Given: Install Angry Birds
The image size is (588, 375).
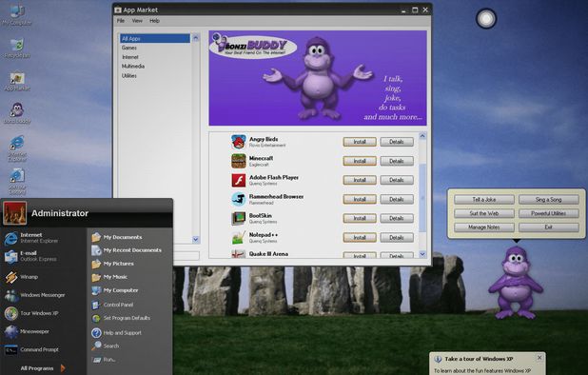Looking at the screenshot, I should point(360,142).
